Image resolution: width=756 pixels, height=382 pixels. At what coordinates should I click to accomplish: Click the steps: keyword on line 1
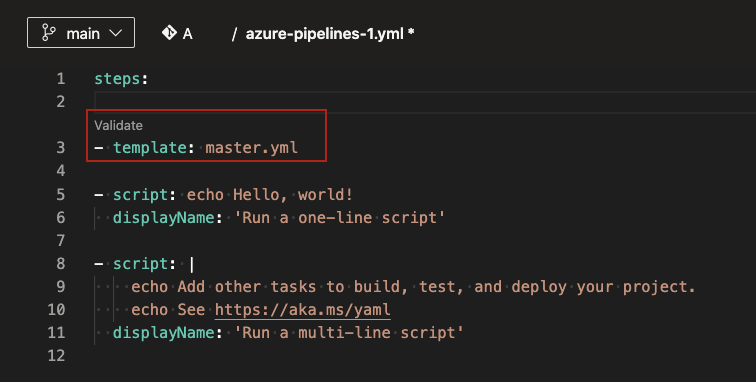121,79
